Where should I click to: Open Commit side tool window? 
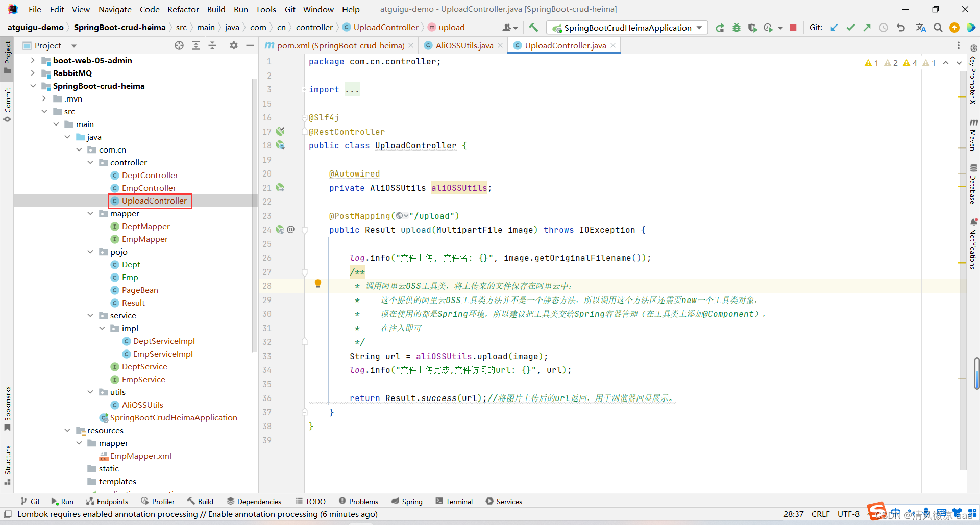click(x=7, y=105)
